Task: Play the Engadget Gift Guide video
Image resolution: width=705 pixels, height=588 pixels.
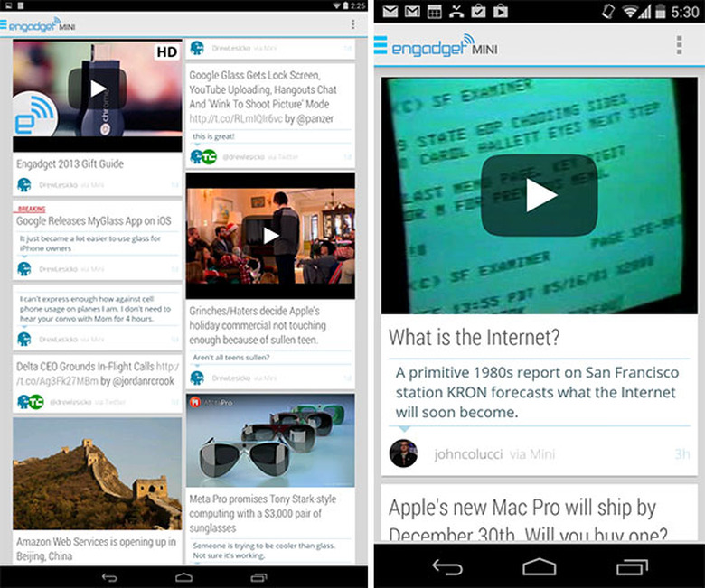Action: [98, 89]
